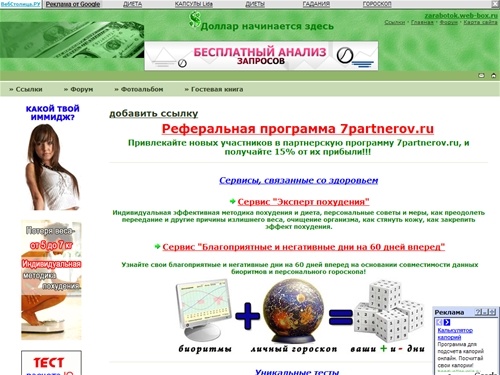Click Доллар начинается здесь title

267,26
